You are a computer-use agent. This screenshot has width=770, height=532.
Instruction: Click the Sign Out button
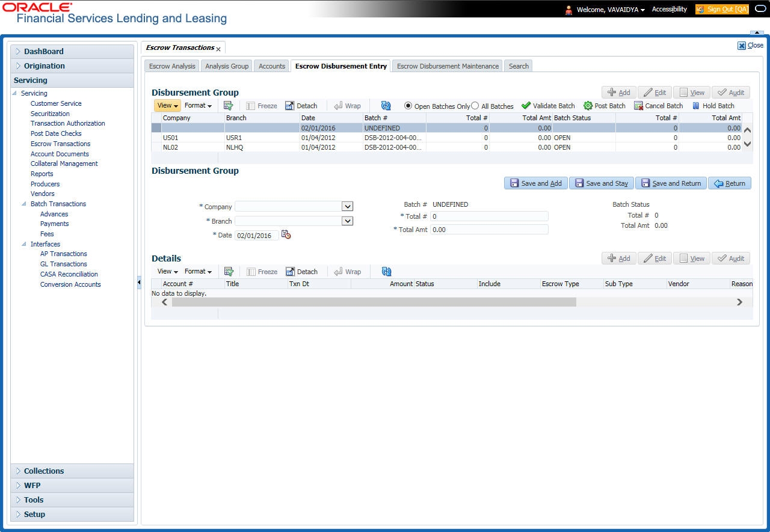(x=722, y=10)
